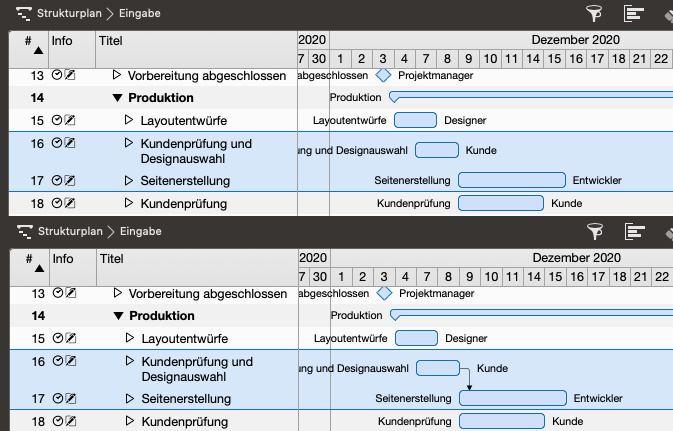This screenshot has height=431, width=673.
Task: Click the clock info icon of row 13, lower panel
Action: [x=57, y=294]
